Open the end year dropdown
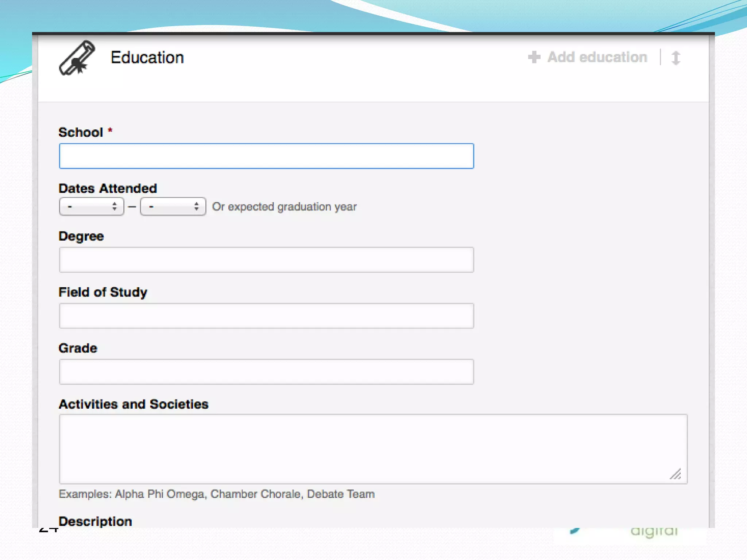This screenshot has height=560, width=747. 173,207
